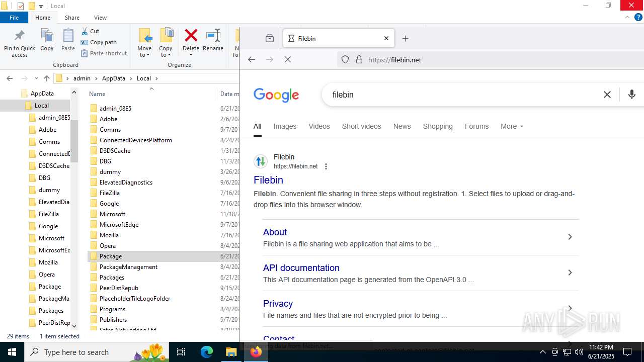
Task: Click the Copy ribbon button
Action: click(x=47, y=40)
